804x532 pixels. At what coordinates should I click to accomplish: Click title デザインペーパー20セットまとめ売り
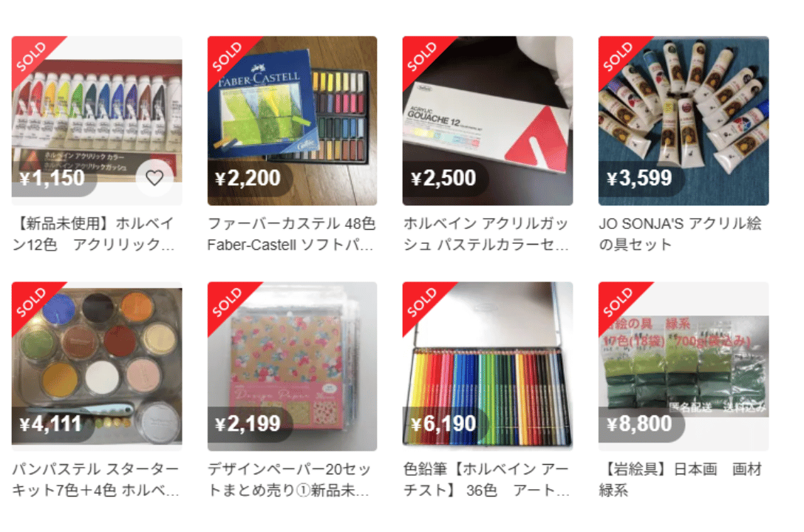coord(289,480)
